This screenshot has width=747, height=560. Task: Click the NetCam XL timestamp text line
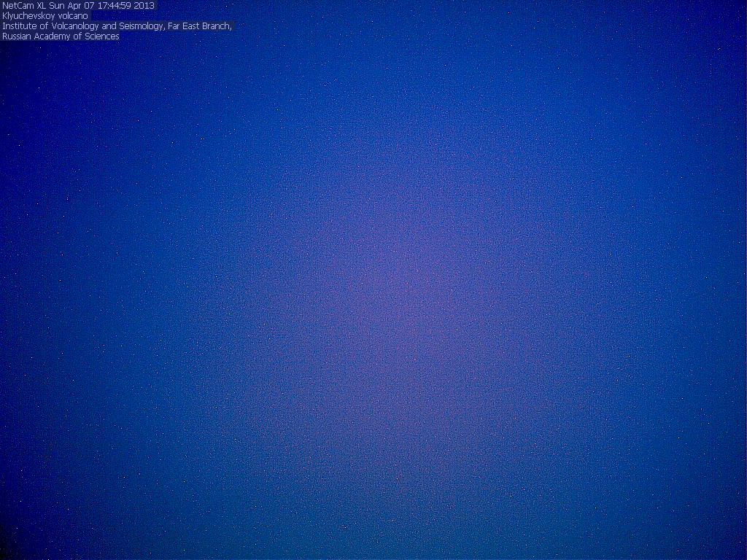79,6
